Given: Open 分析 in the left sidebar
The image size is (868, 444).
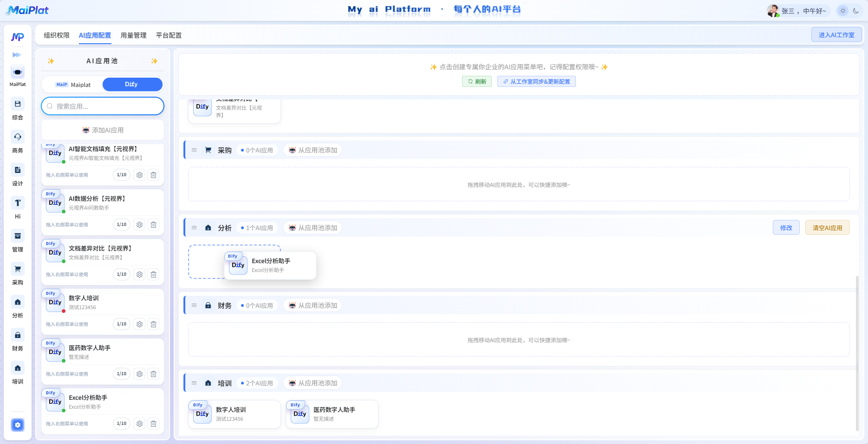Looking at the screenshot, I should pos(18,307).
